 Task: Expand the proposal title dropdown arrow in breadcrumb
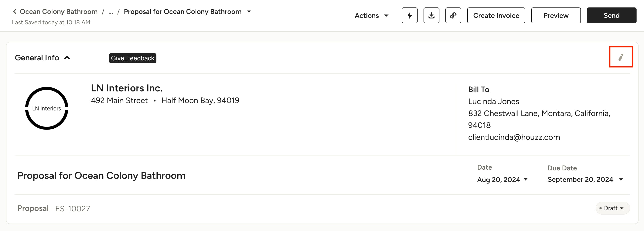point(249,11)
